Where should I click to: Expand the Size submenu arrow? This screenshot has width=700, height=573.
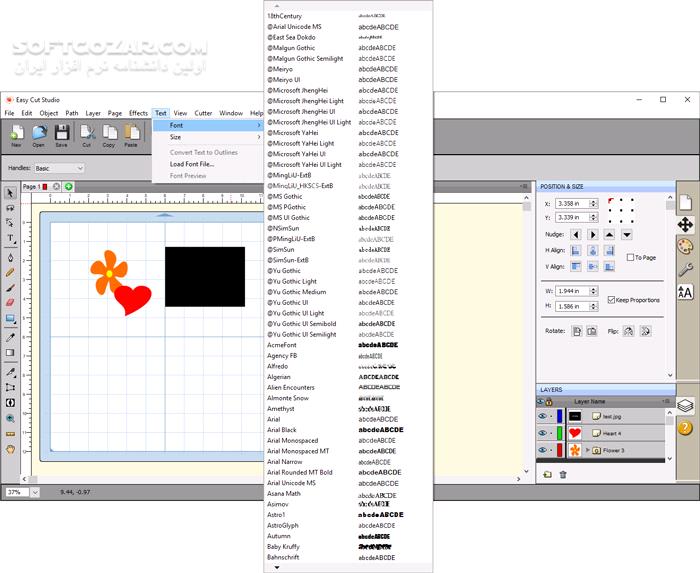[x=259, y=137]
